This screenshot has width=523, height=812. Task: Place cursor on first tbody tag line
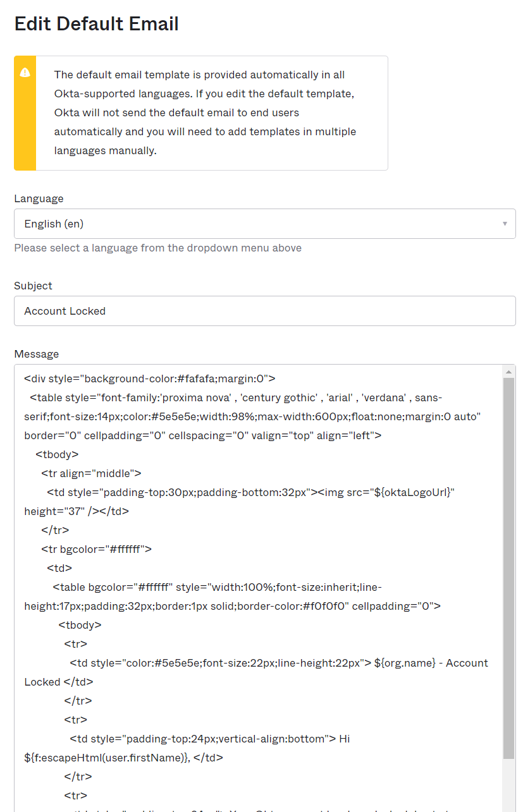pyautogui.click(x=57, y=454)
